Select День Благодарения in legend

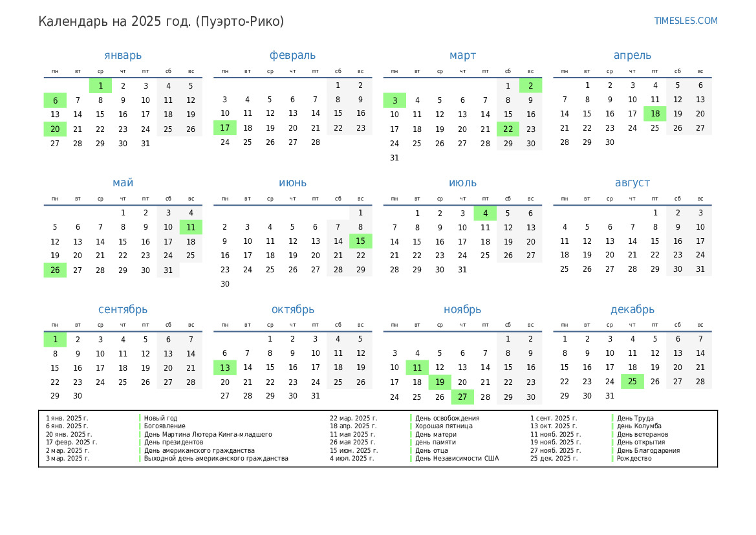(x=648, y=450)
